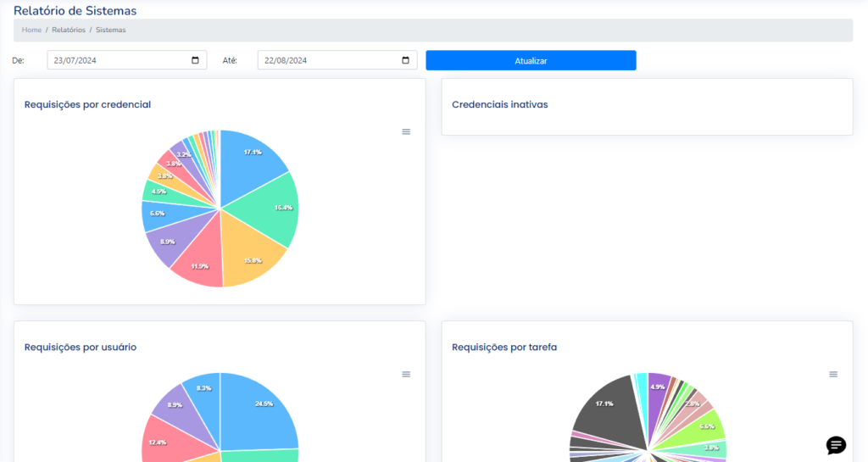Select the Relatórios breadcrumb
This screenshot has width=868, height=462.
pyautogui.click(x=69, y=30)
